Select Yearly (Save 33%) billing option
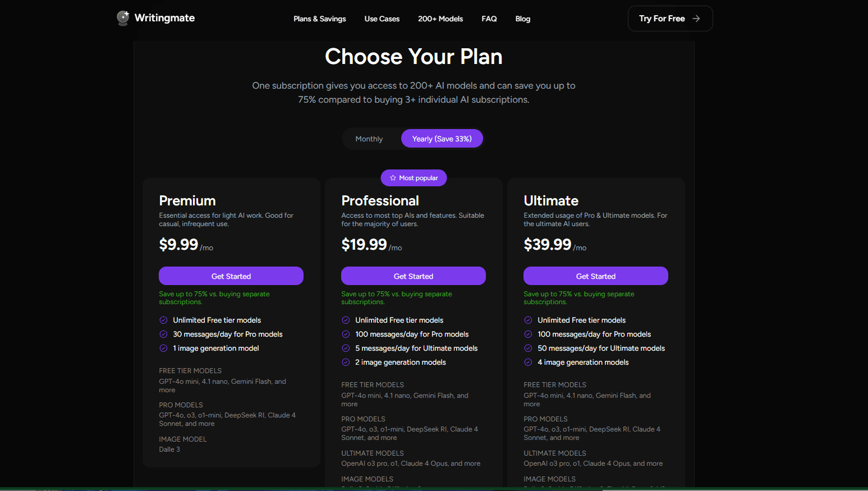Screen dimensions: 868x491 point(442,139)
